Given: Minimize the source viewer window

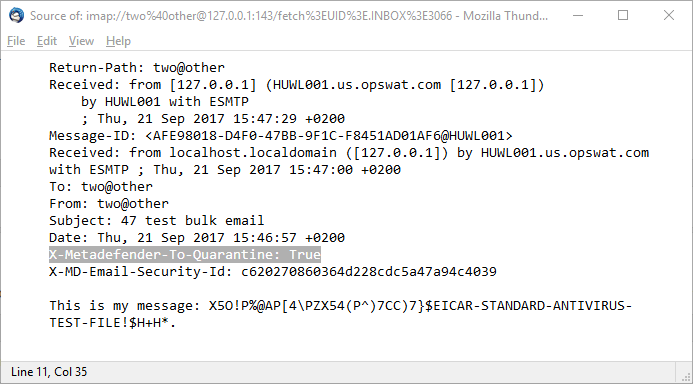Looking at the screenshot, I should [578, 15].
